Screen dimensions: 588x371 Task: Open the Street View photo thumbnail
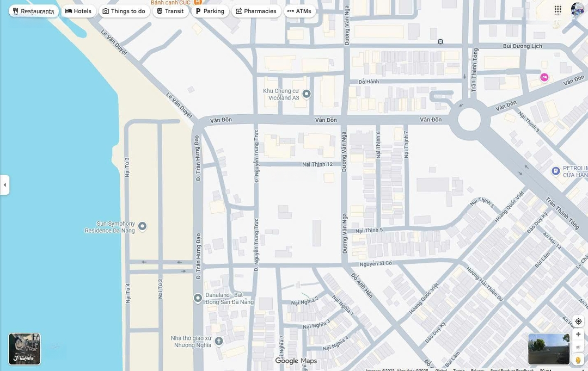tap(549, 349)
